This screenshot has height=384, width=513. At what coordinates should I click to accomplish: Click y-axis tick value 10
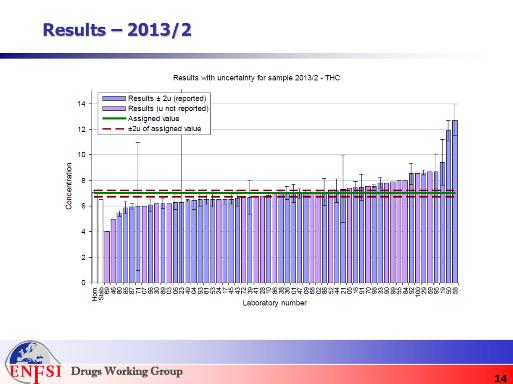(82, 155)
